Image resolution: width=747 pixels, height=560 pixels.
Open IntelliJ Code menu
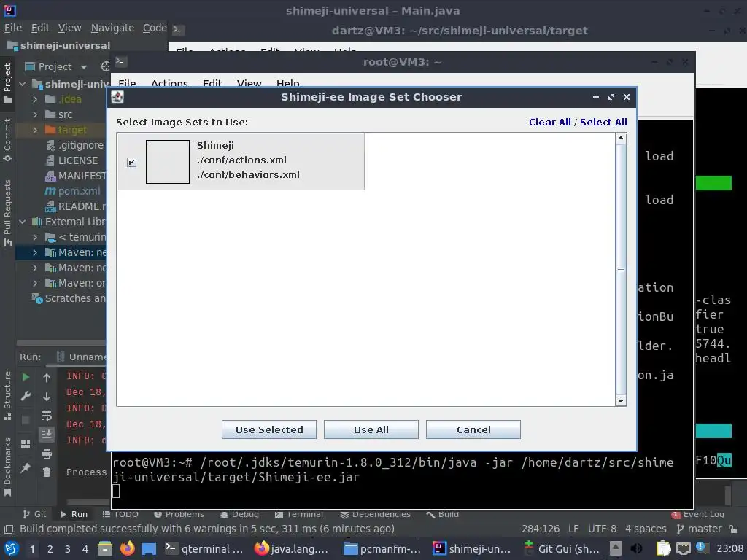pyautogui.click(x=155, y=28)
